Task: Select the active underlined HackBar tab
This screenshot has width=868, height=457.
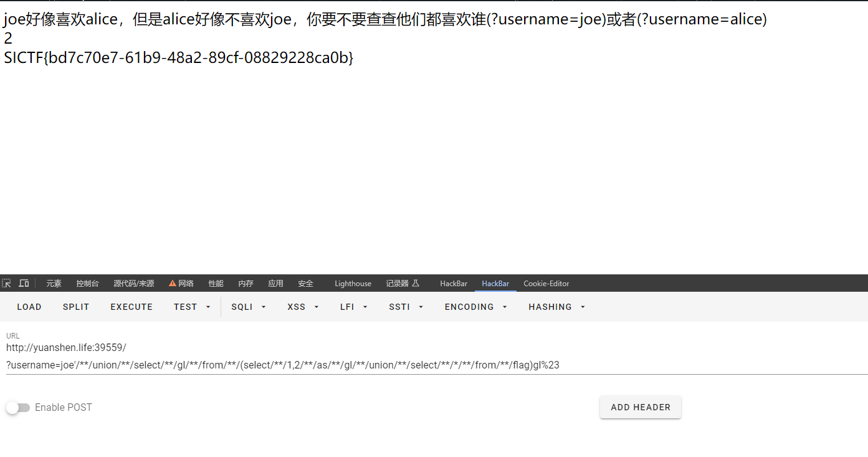Action: [x=495, y=283]
